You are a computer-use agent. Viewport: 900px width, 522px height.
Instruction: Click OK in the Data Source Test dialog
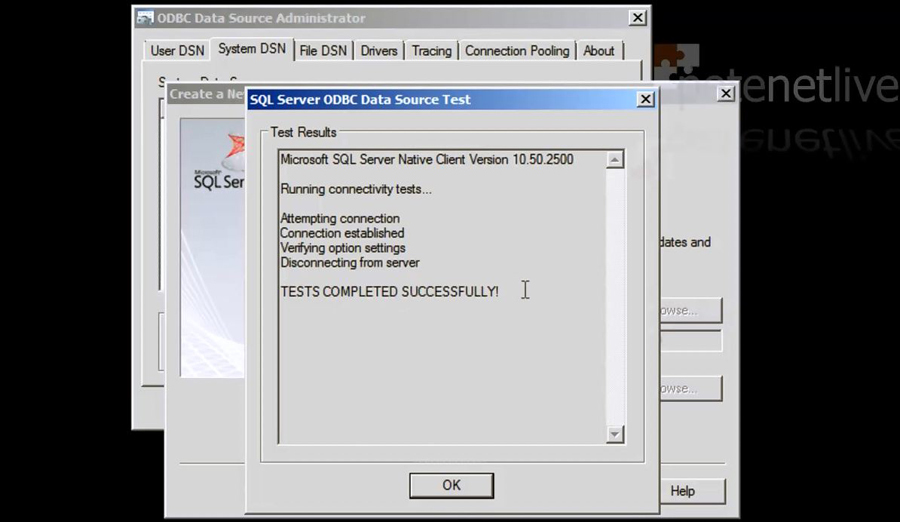[x=451, y=485]
